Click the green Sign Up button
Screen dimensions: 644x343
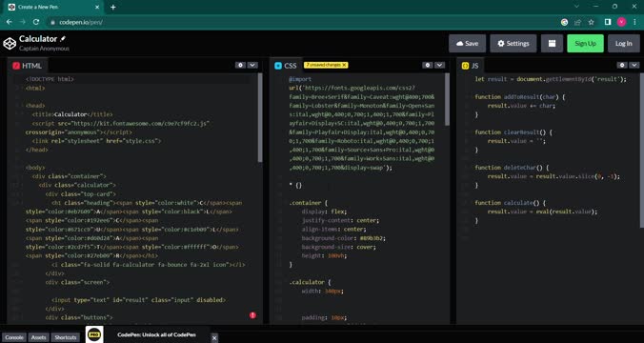pos(585,44)
